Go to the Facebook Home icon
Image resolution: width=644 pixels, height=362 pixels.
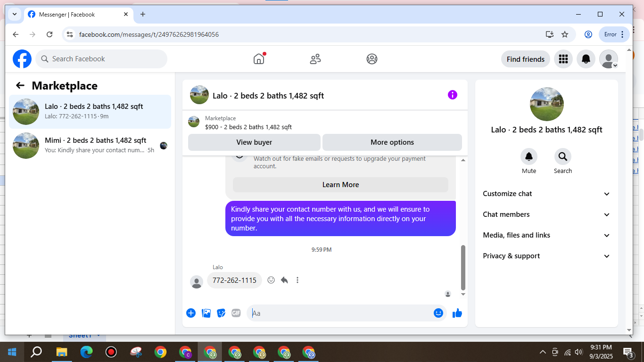259,59
